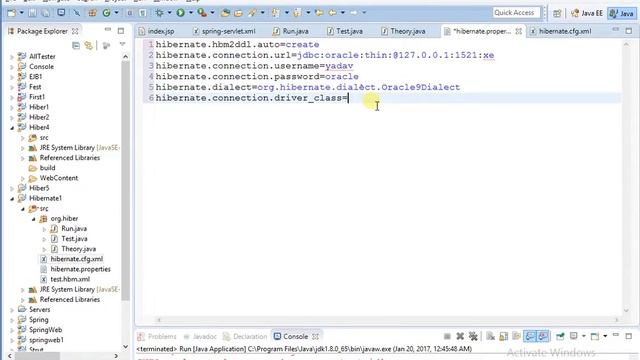Click the Open Console icon
Viewport: 640px width, 360px height.
click(595, 336)
